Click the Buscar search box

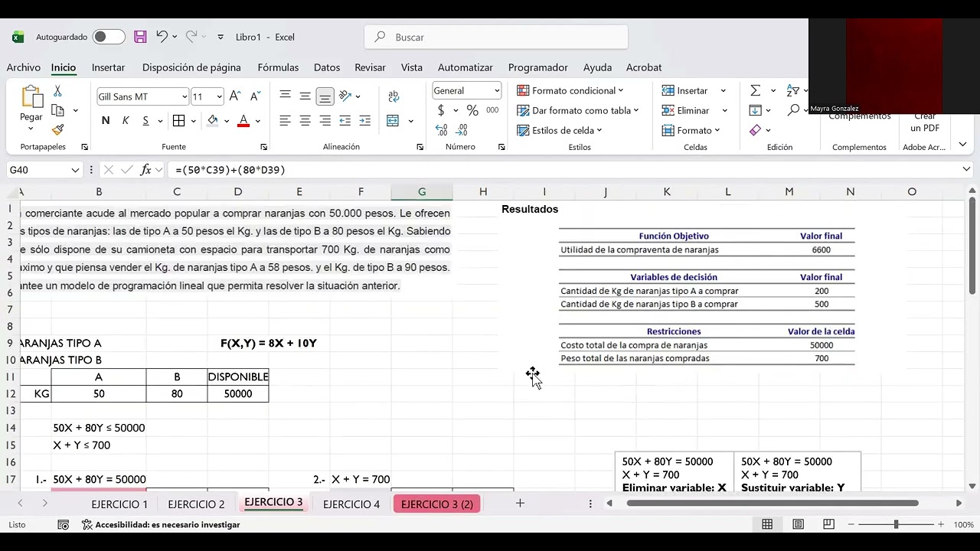coord(496,37)
